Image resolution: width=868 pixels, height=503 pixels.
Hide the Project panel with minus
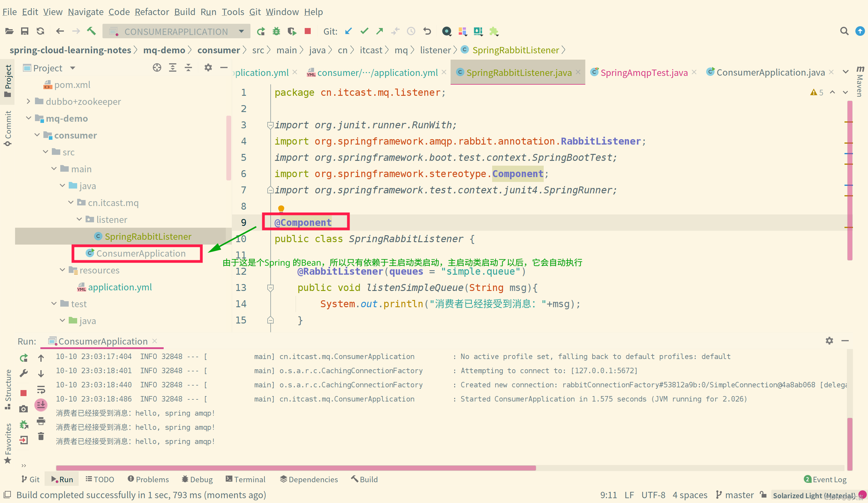coord(224,68)
